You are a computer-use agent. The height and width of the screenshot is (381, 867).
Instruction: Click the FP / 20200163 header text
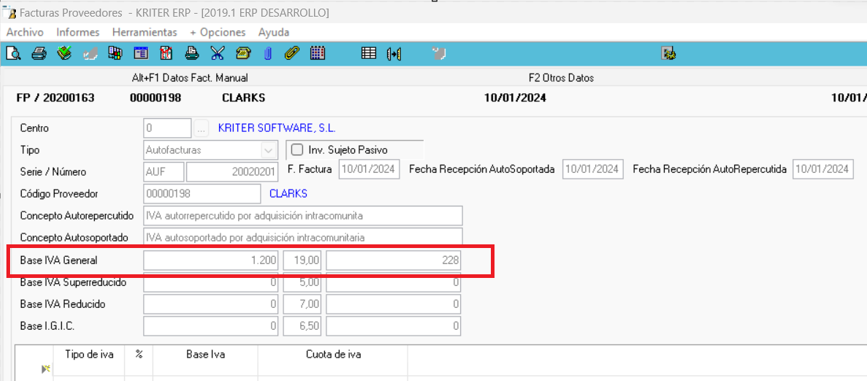point(55,98)
